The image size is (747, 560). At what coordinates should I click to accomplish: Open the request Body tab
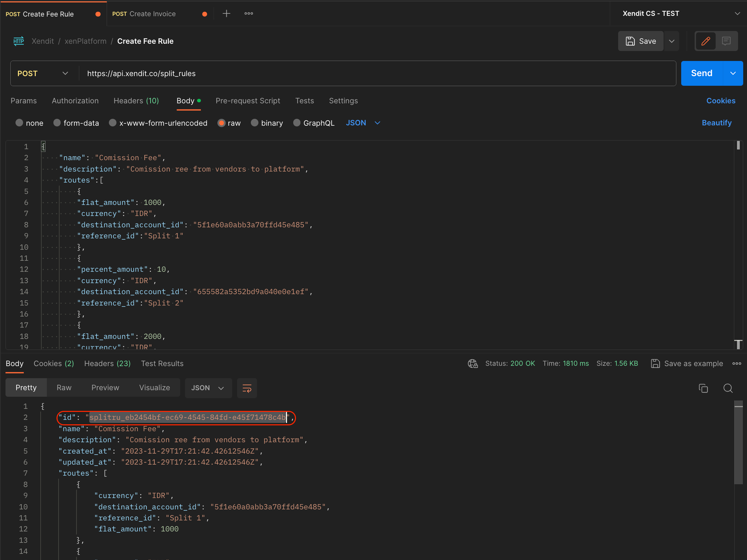coord(188,101)
